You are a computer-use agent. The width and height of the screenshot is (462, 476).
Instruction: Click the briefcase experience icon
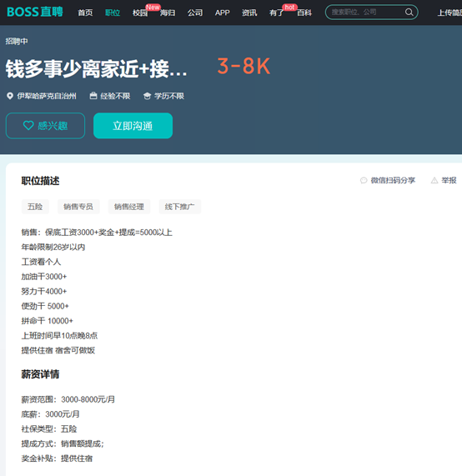(93, 96)
